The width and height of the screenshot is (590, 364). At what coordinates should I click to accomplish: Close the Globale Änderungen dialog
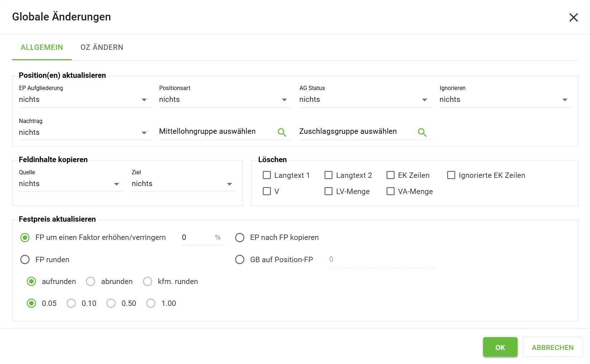pos(573,17)
